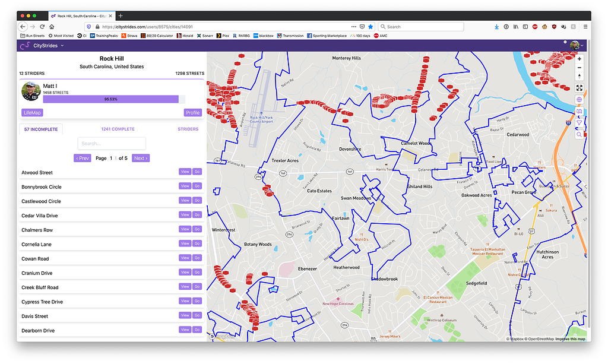Click the zoom in button on the map
This screenshot has width=608, height=364.
579,59
